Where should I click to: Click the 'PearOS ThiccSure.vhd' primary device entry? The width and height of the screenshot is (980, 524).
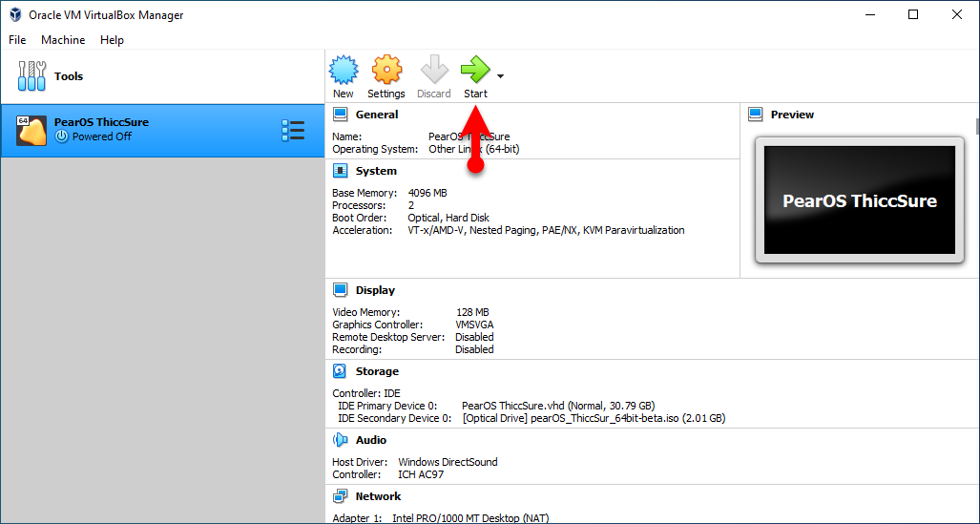pos(558,406)
